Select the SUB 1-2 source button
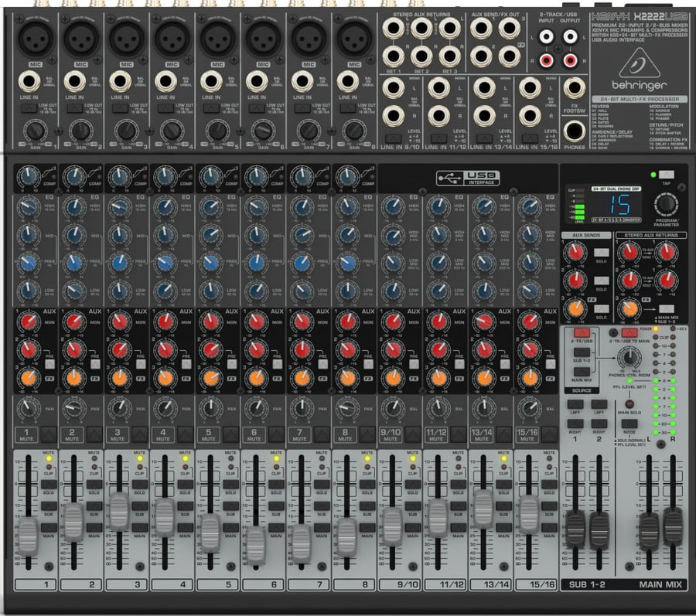The width and height of the screenshot is (696, 616). coord(582,352)
